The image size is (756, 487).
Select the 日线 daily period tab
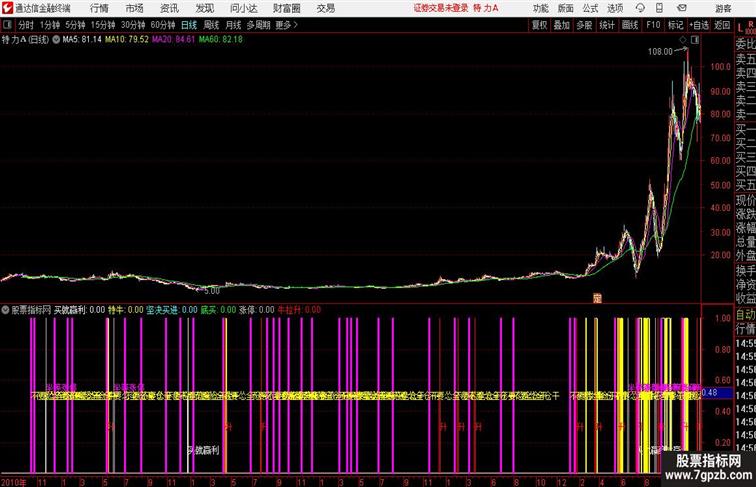pos(189,25)
